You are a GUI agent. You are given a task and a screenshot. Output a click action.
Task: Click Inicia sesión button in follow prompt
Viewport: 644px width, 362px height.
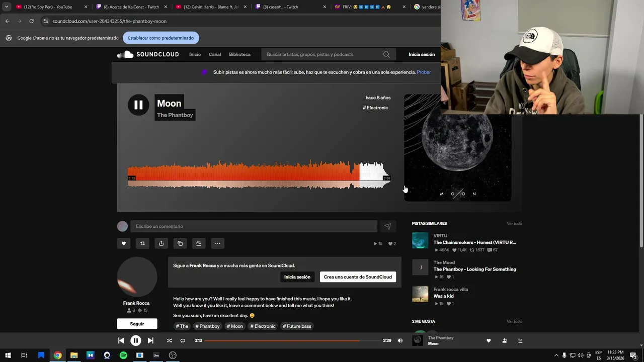(x=297, y=277)
